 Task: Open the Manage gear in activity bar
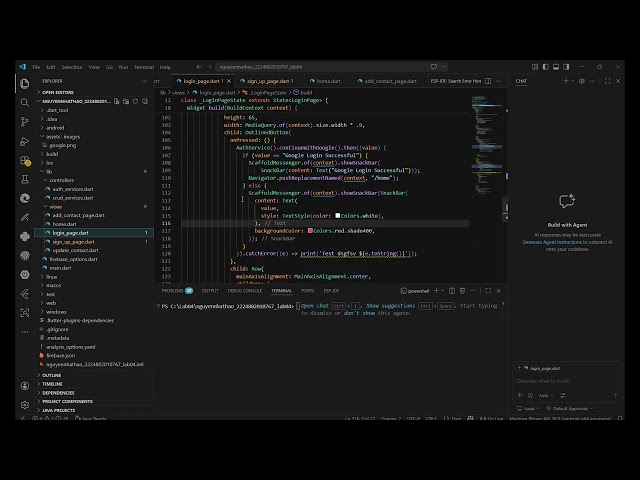point(25,405)
